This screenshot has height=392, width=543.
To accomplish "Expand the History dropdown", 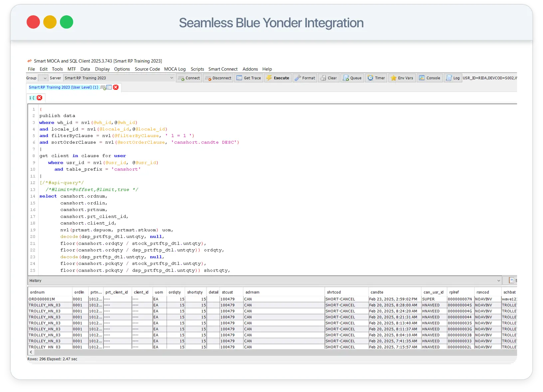I will tap(498, 281).
